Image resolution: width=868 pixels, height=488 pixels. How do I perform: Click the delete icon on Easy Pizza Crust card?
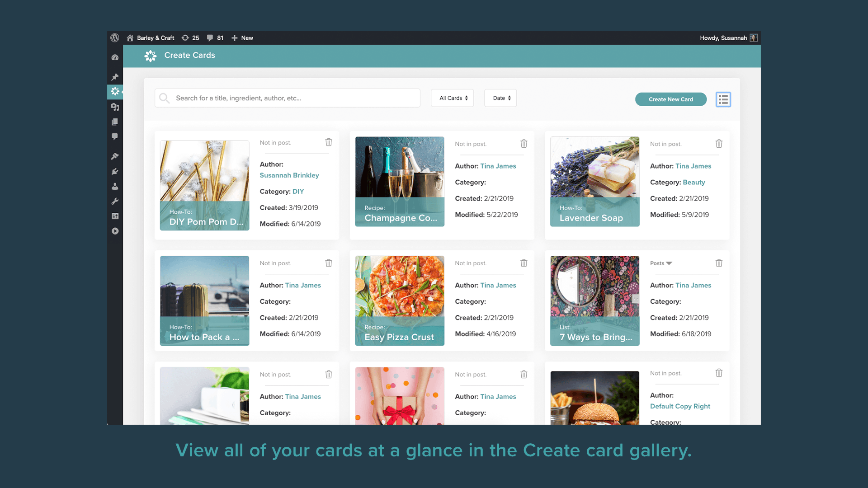(524, 263)
